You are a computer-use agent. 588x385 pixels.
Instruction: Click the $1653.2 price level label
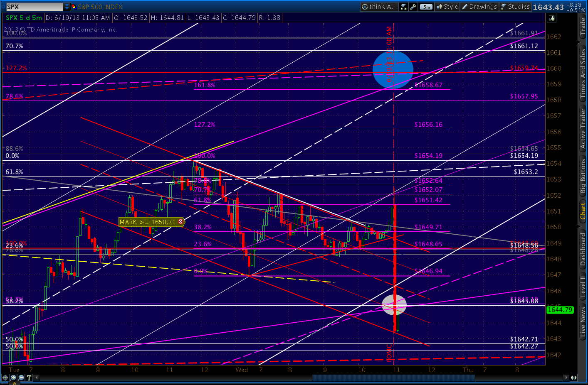(526, 172)
